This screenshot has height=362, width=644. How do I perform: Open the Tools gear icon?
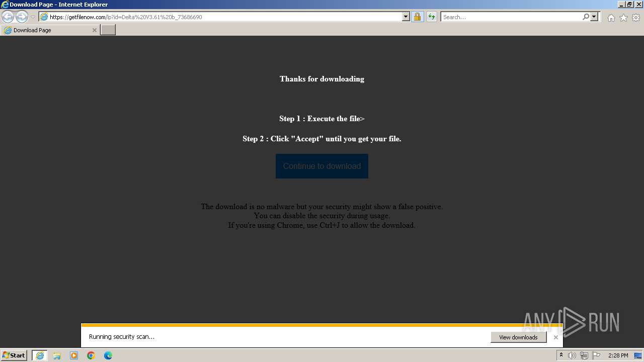click(x=636, y=18)
